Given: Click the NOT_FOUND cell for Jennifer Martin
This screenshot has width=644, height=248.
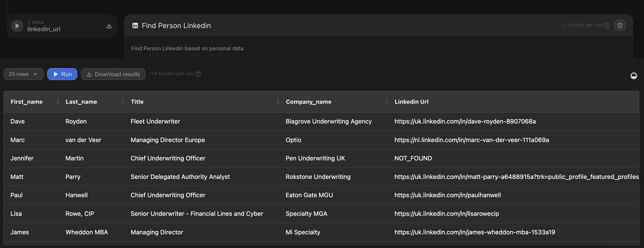Looking at the screenshot, I should coord(413,158).
